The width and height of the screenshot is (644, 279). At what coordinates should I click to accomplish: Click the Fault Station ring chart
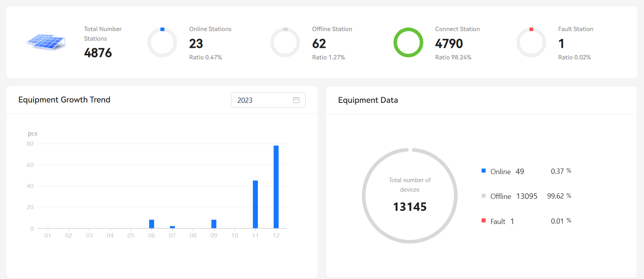531,42
